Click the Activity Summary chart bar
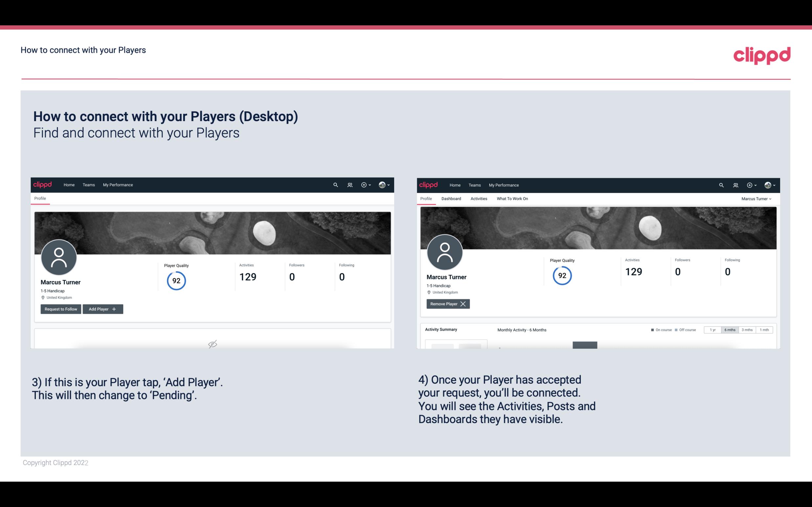Image resolution: width=812 pixels, height=507 pixels. 585,346
